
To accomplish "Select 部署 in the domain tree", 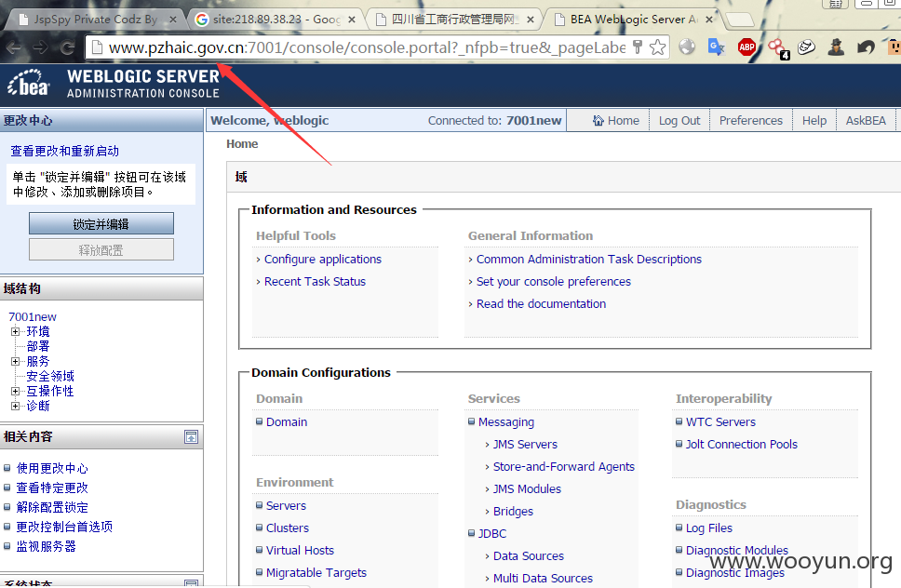I will click(38, 346).
